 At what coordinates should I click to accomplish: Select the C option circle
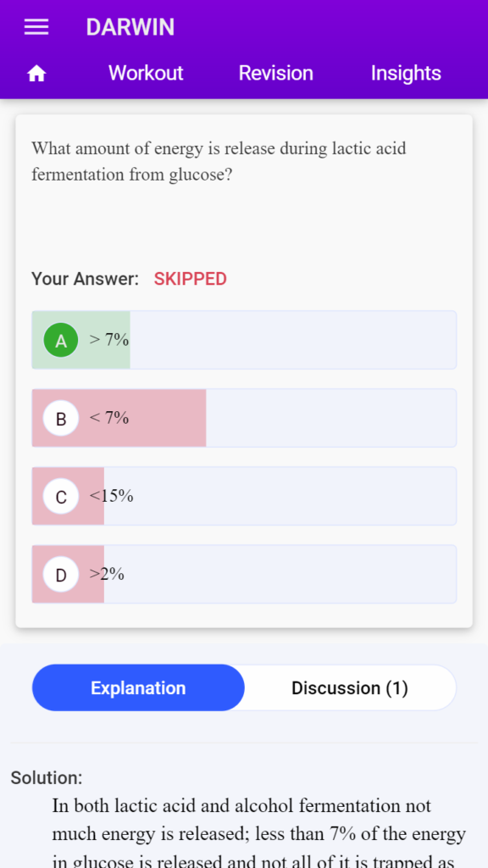(61, 496)
